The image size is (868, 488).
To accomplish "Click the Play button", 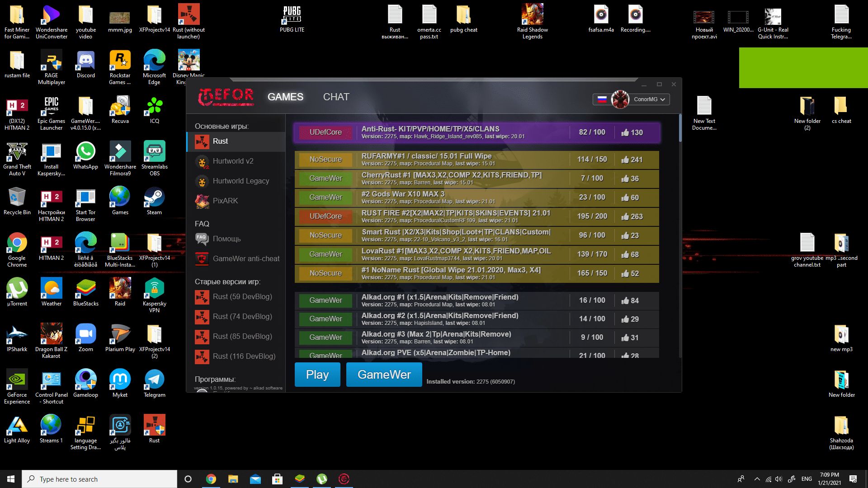I will tap(317, 375).
